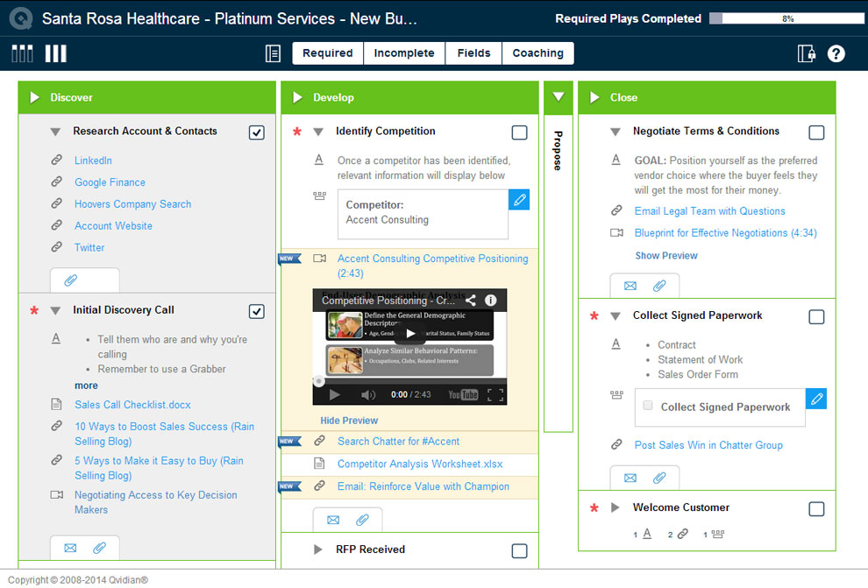Click paperclip icon under Negotiate Terms & Conditions
This screenshot has width=868, height=588.
point(659,286)
